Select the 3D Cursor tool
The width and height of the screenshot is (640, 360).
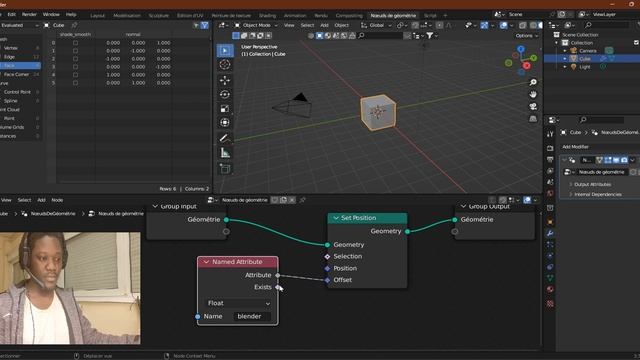click(x=225, y=64)
